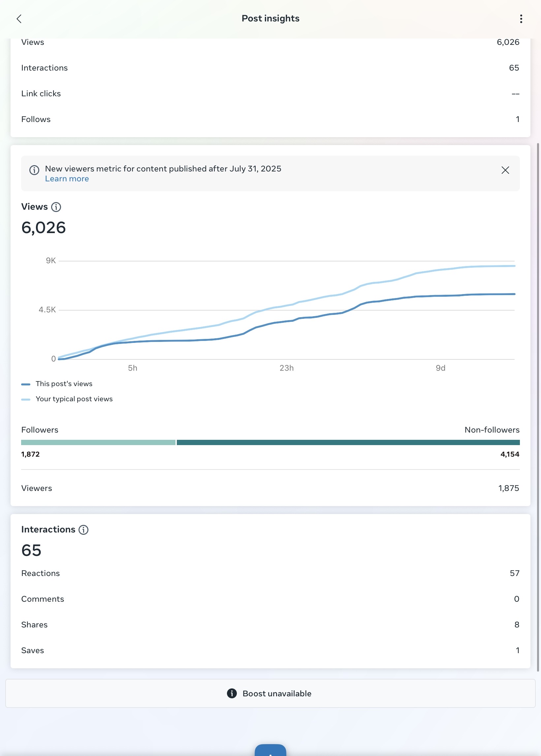Click the 4,154 non-followers count
Image resolution: width=541 pixels, height=756 pixels.
point(510,454)
